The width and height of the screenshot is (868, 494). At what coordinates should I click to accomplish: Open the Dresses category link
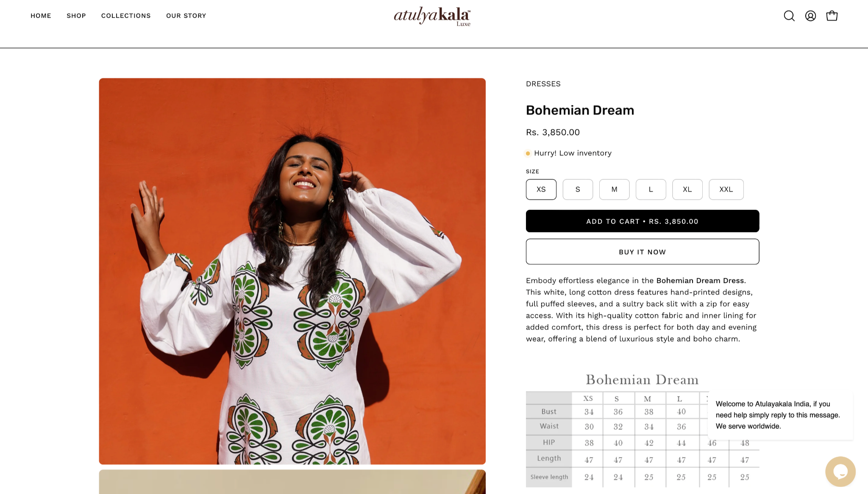[x=543, y=84]
